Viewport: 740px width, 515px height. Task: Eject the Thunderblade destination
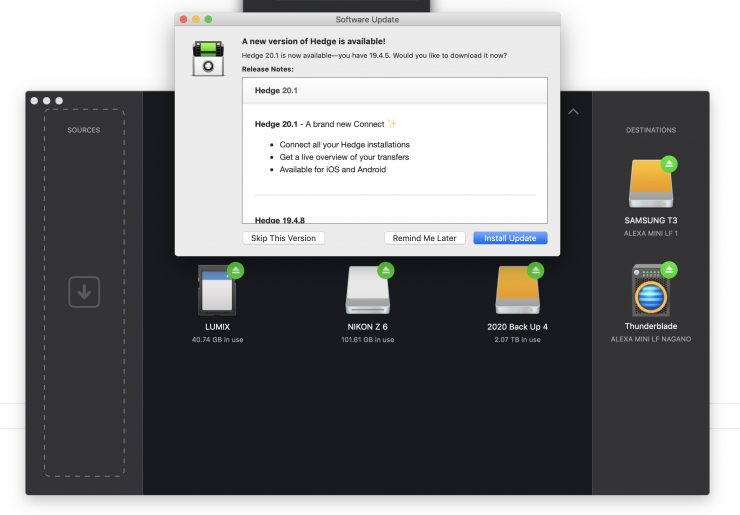pos(668,269)
